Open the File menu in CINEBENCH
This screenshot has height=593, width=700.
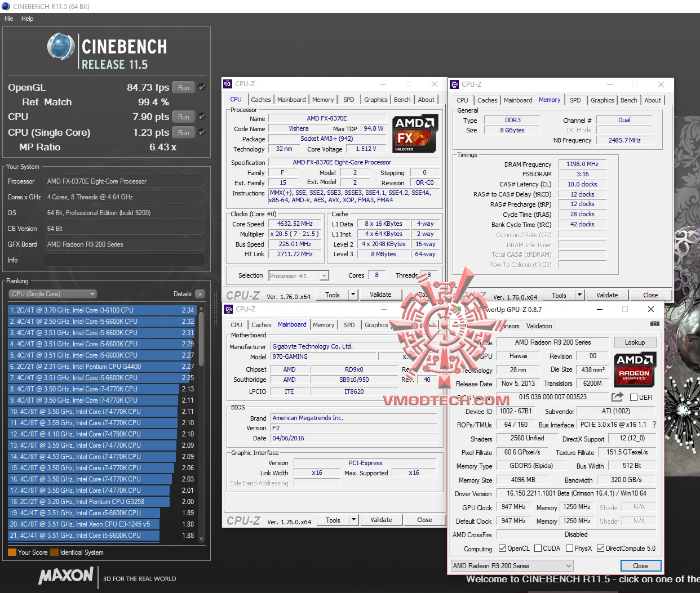click(9, 19)
